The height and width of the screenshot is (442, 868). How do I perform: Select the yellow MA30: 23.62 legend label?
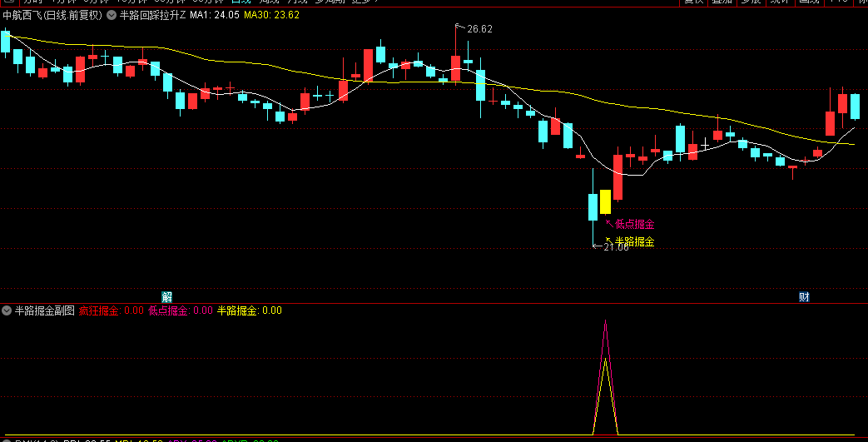271,15
